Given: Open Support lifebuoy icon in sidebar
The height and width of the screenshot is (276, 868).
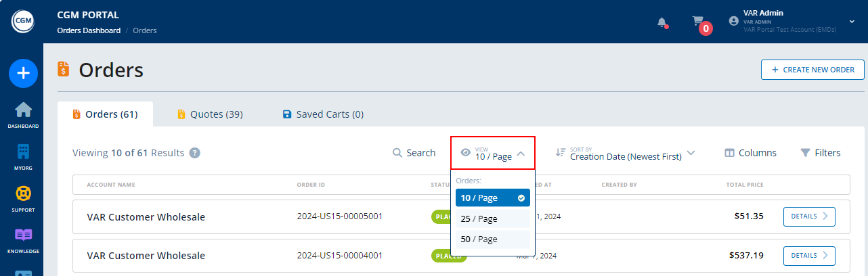Looking at the screenshot, I should (x=23, y=198).
